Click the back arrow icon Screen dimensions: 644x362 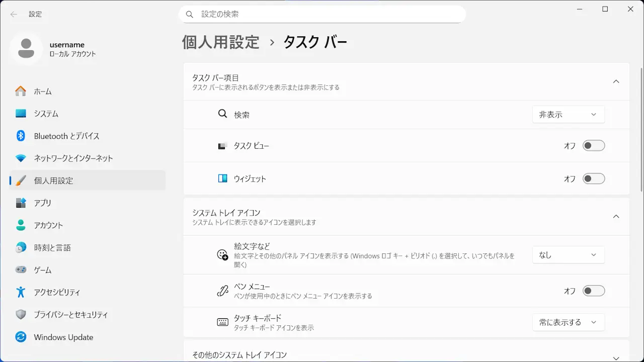pyautogui.click(x=14, y=14)
